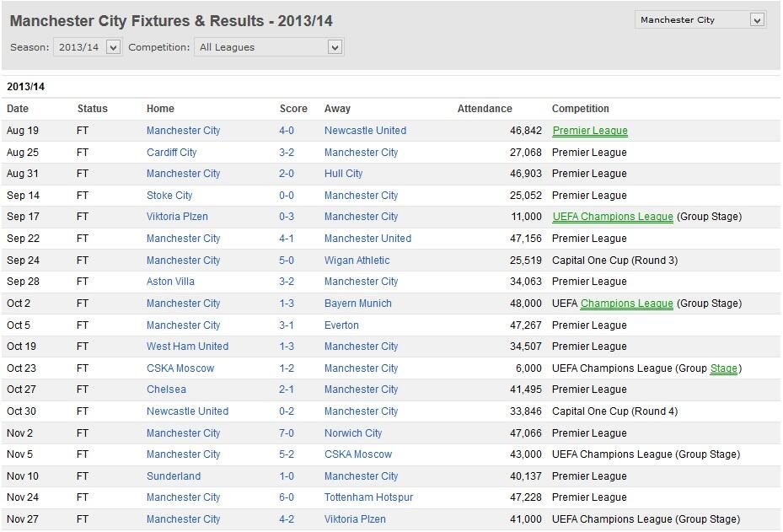Image resolution: width=783 pixels, height=532 pixels.
Task: Open the Bayern Munich team link
Action: 358,304
